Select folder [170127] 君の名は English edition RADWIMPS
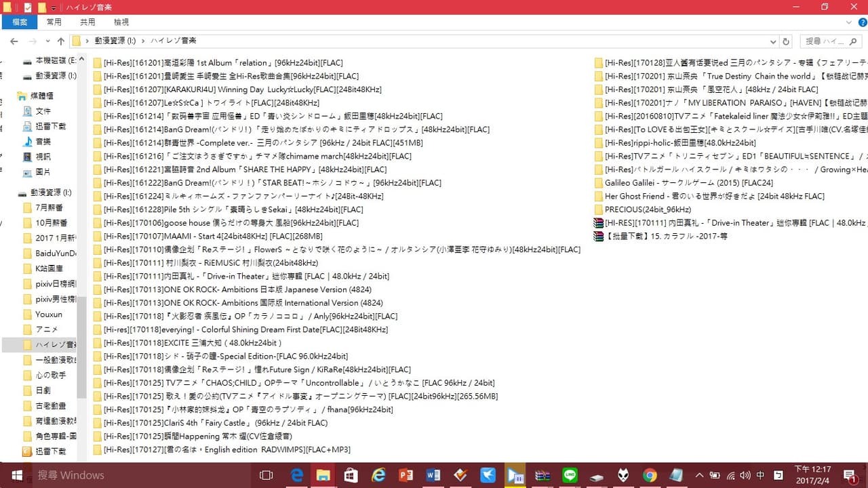The height and width of the screenshot is (488, 868). [222, 449]
